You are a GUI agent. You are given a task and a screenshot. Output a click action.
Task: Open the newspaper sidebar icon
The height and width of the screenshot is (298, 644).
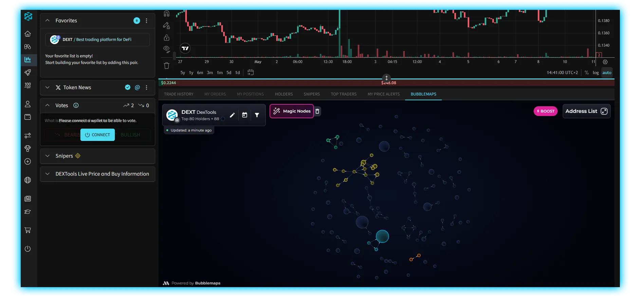click(28, 199)
